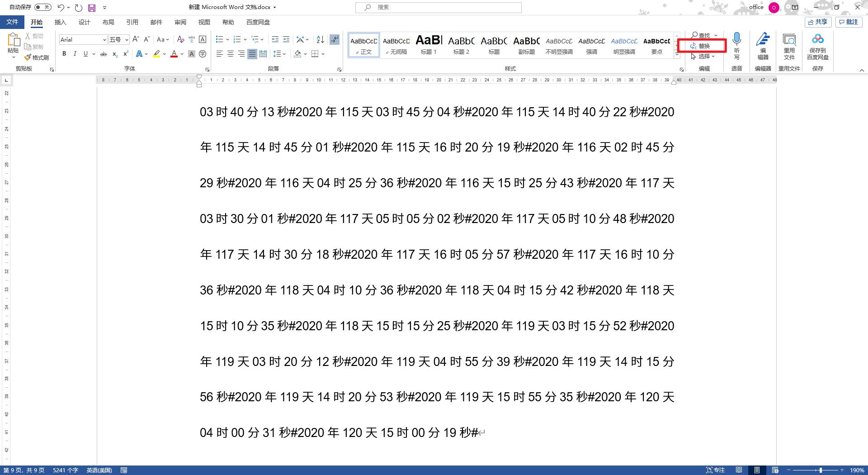Open line spacing dropdown

[x=279, y=54]
